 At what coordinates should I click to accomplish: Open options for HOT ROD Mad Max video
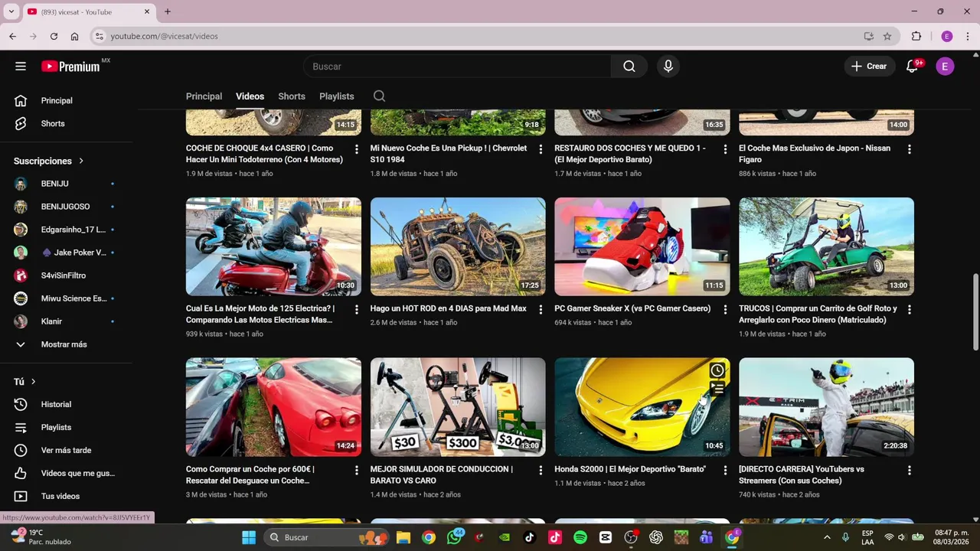point(541,310)
